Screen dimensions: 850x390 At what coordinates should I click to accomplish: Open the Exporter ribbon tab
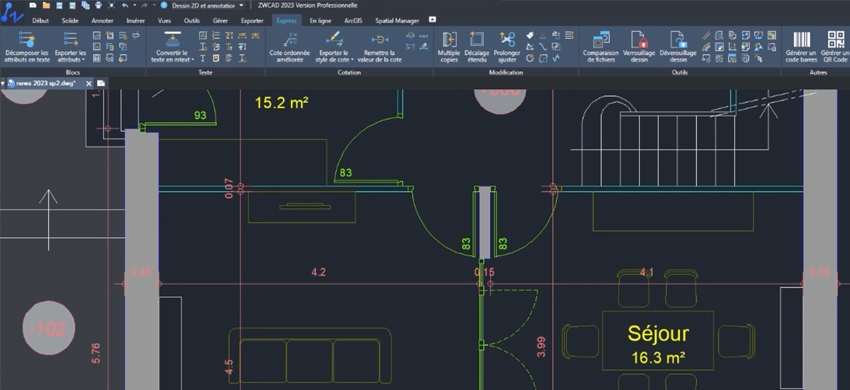coord(252,21)
